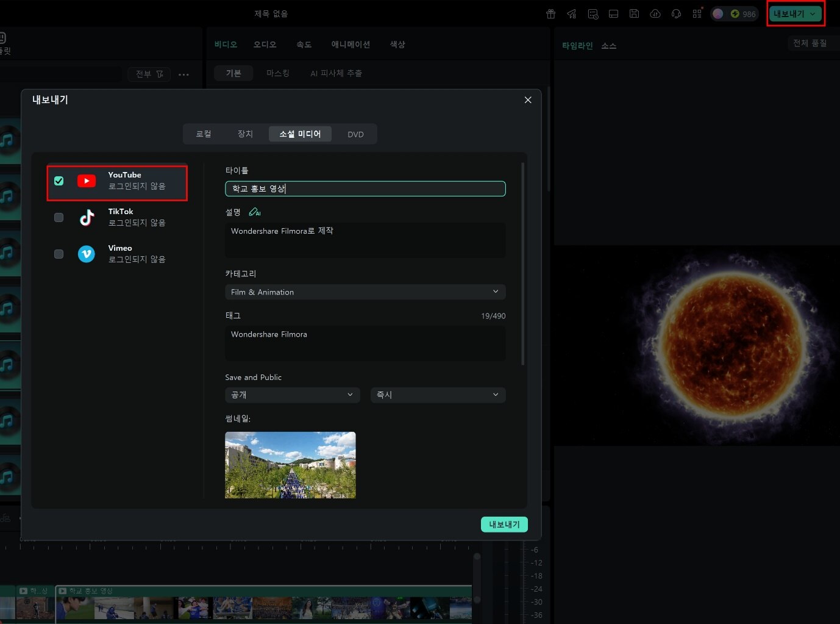Image resolution: width=840 pixels, height=624 pixels.
Task: Click the school campus thumbnail image
Action: click(x=290, y=465)
